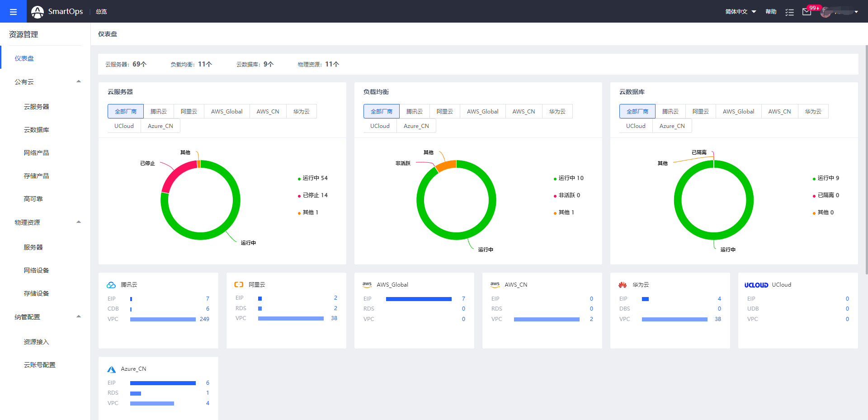Click the UCloud logo icon
This screenshot has height=420, width=868.
tap(756, 285)
